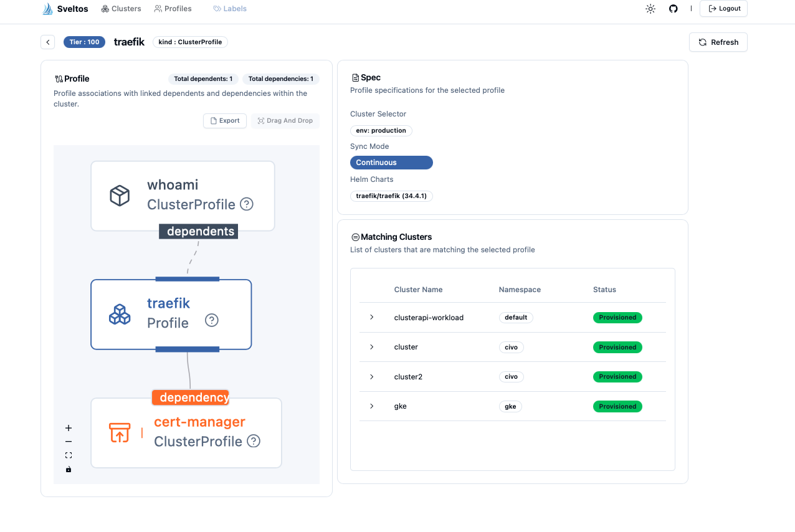This screenshot has width=795, height=532.
Task: Click the Namespace column header
Action: click(x=520, y=290)
